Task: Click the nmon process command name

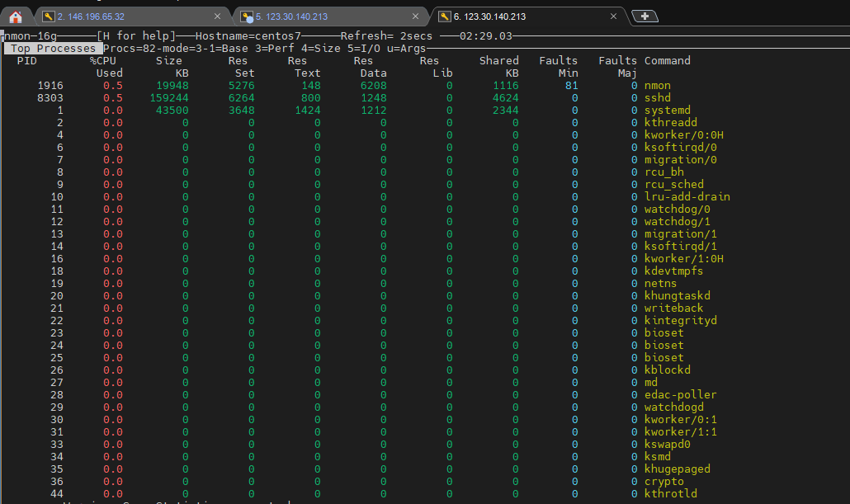Action: tap(657, 86)
